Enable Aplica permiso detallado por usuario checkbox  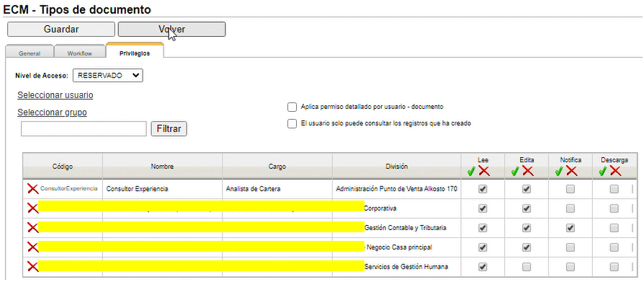point(292,107)
